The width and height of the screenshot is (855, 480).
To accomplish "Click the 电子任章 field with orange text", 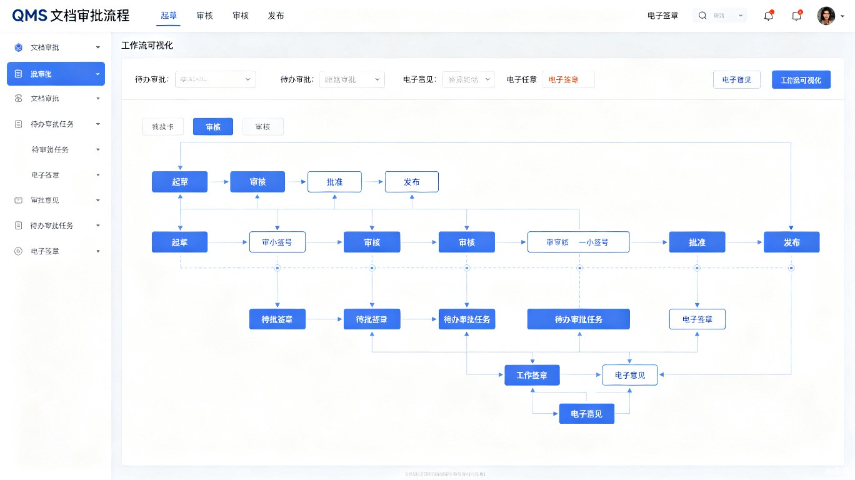I will (x=568, y=80).
